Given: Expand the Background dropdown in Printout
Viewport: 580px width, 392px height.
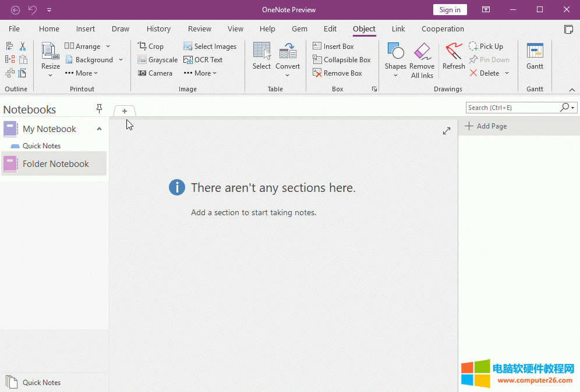Looking at the screenshot, I should pos(121,59).
